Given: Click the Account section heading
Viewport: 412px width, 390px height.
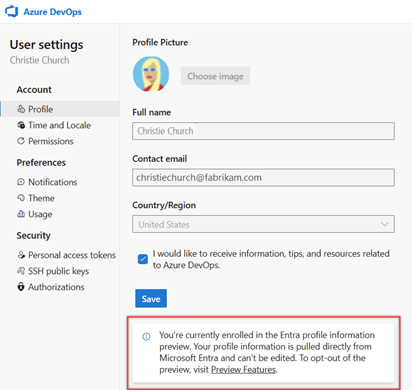Looking at the screenshot, I should click(34, 90).
